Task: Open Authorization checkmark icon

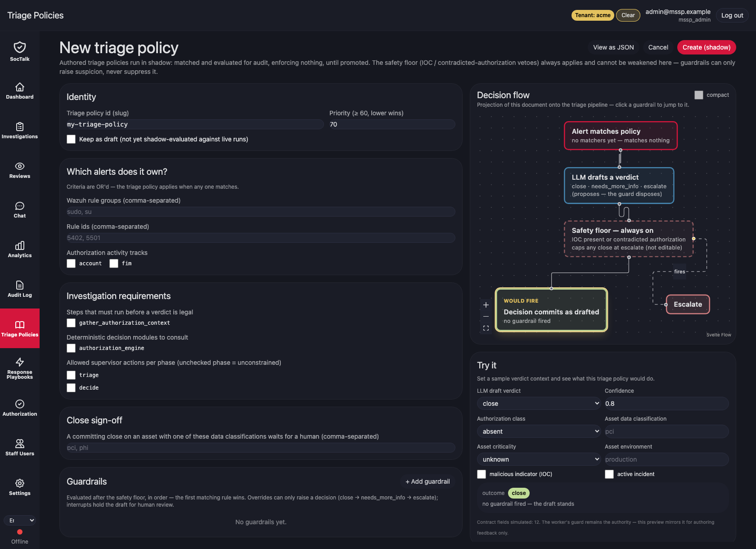Action: [20, 404]
